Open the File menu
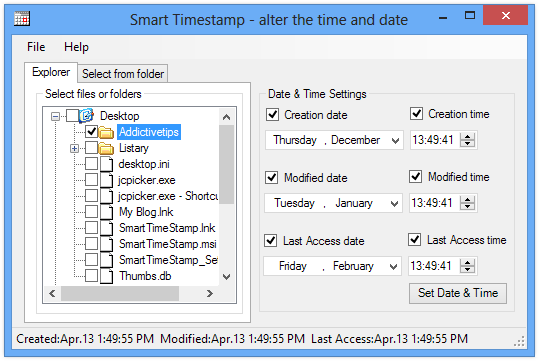Viewport: 539px width, 361px height. tap(36, 47)
